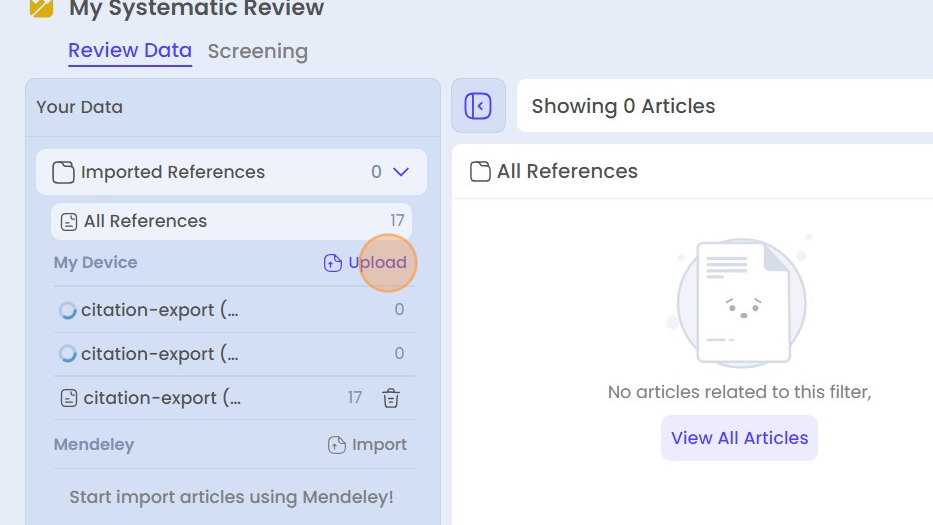Click the Mendeley Import icon
This screenshot has width=933, height=525.
coord(337,445)
